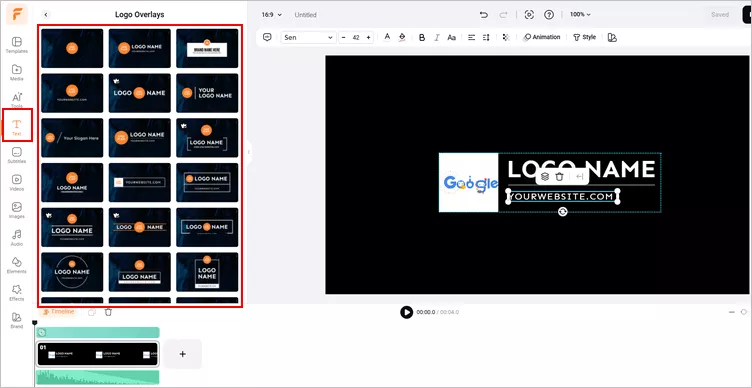Click the font size value 42
This screenshot has height=388, width=752.
point(356,37)
